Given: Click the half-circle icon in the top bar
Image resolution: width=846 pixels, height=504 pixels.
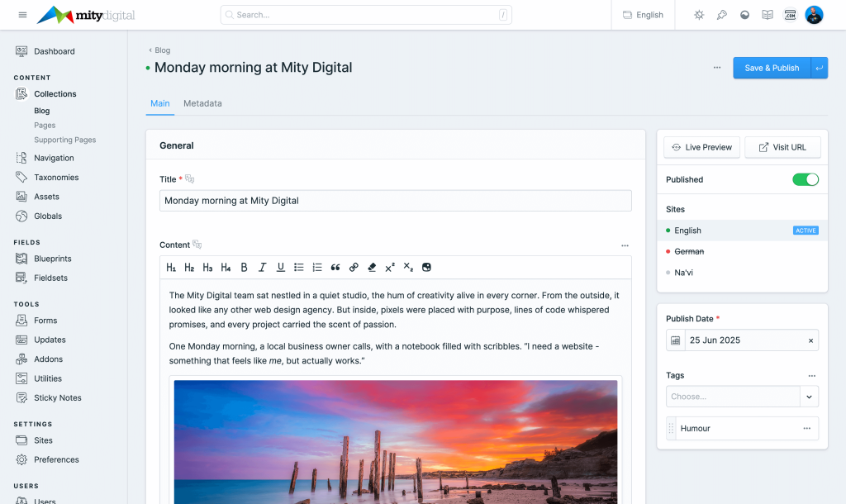Looking at the screenshot, I should [744, 15].
